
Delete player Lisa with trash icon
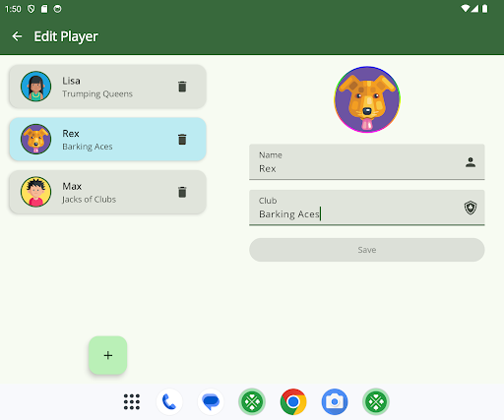click(182, 87)
